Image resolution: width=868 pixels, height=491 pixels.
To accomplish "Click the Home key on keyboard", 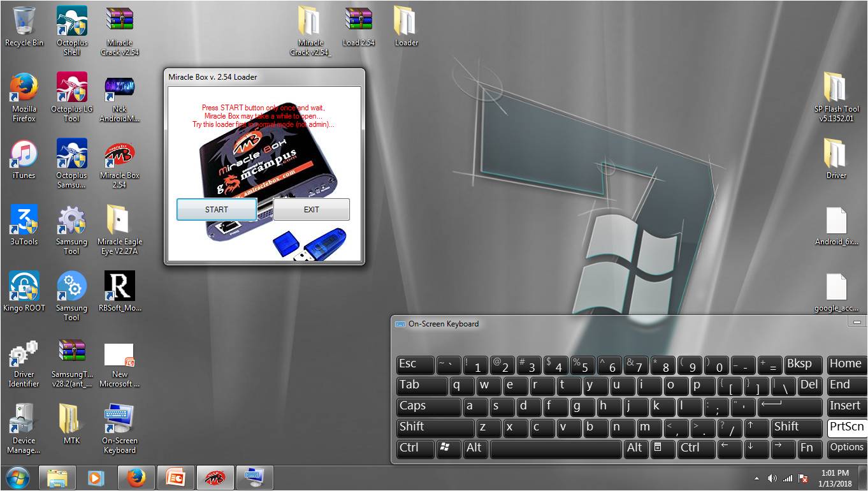I will 847,365.
